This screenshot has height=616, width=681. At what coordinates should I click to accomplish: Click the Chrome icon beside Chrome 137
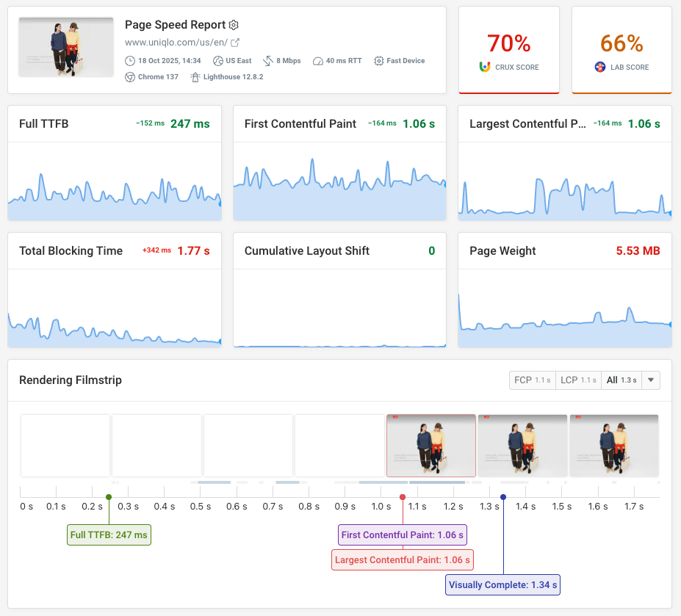[130, 77]
